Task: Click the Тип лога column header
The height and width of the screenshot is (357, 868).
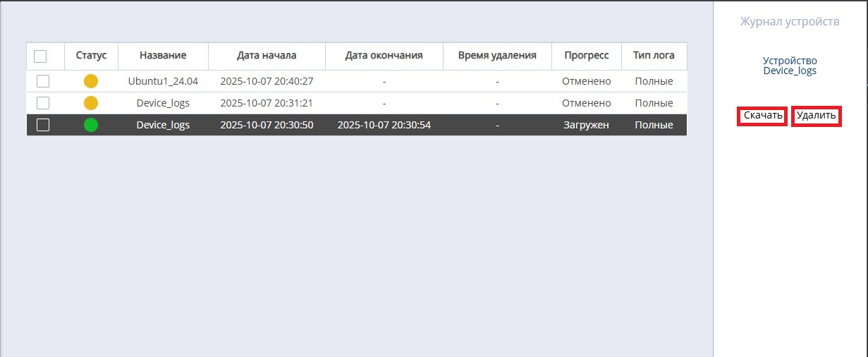Action: [x=654, y=55]
